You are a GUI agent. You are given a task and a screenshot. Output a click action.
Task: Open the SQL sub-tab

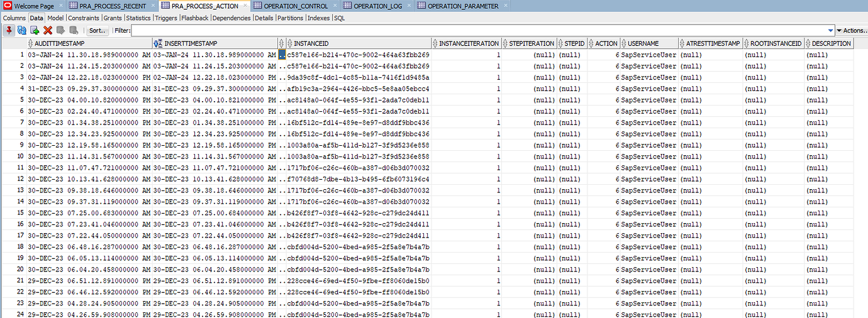click(340, 18)
